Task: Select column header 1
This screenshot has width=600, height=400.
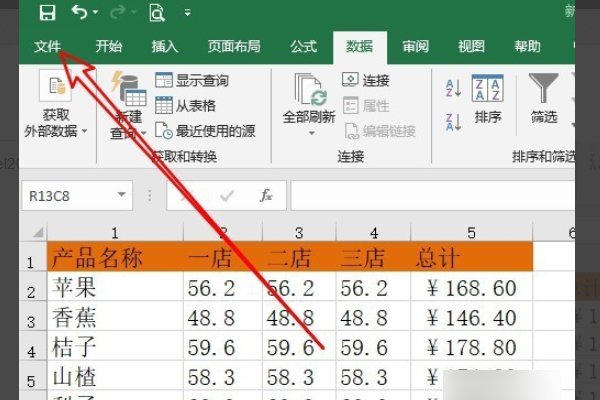Action: click(x=115, y=232)
